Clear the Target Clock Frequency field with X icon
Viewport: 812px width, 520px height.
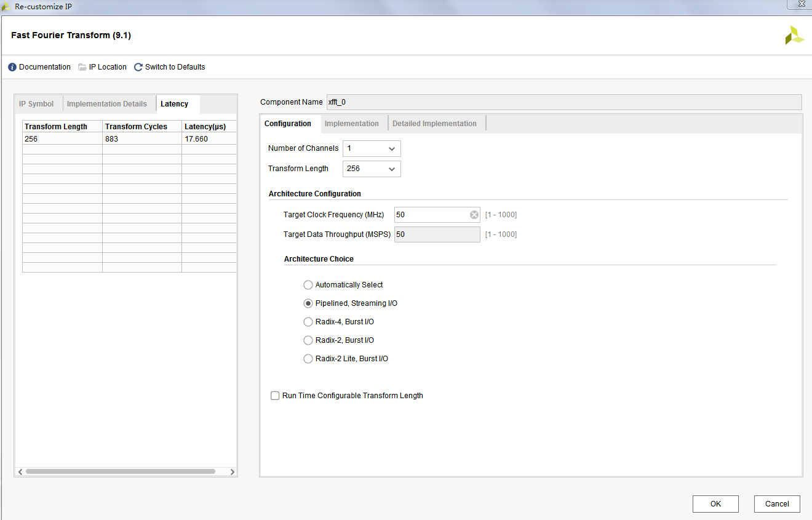click(474, 215)
